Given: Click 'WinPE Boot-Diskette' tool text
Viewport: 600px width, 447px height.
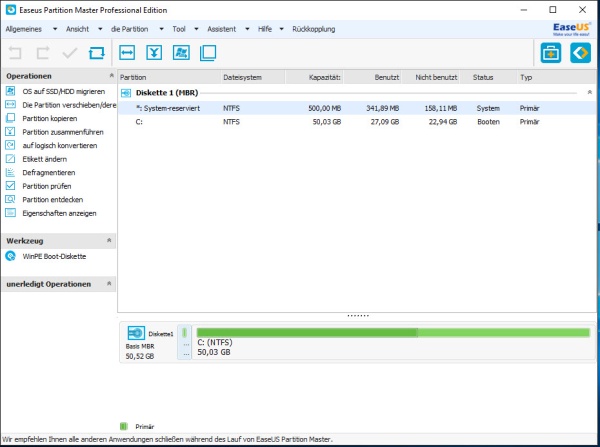Looking at the screenshot, I should tap(54, 256).
